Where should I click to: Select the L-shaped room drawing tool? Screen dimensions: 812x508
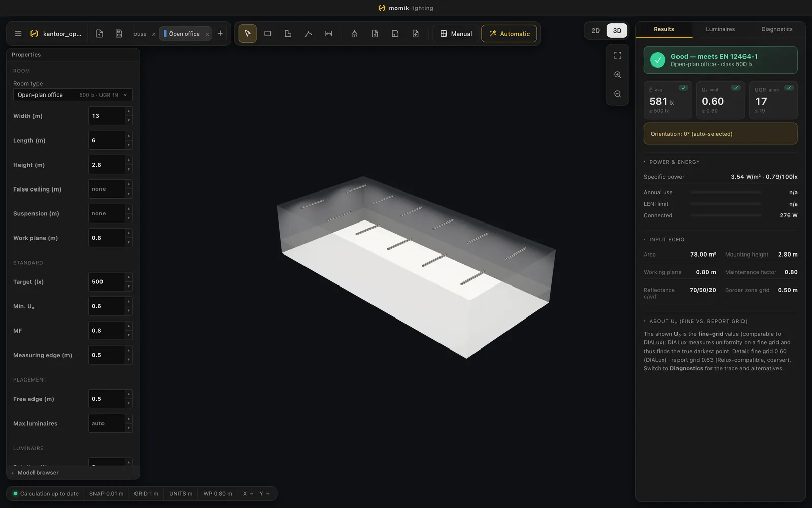coord(288,34)
